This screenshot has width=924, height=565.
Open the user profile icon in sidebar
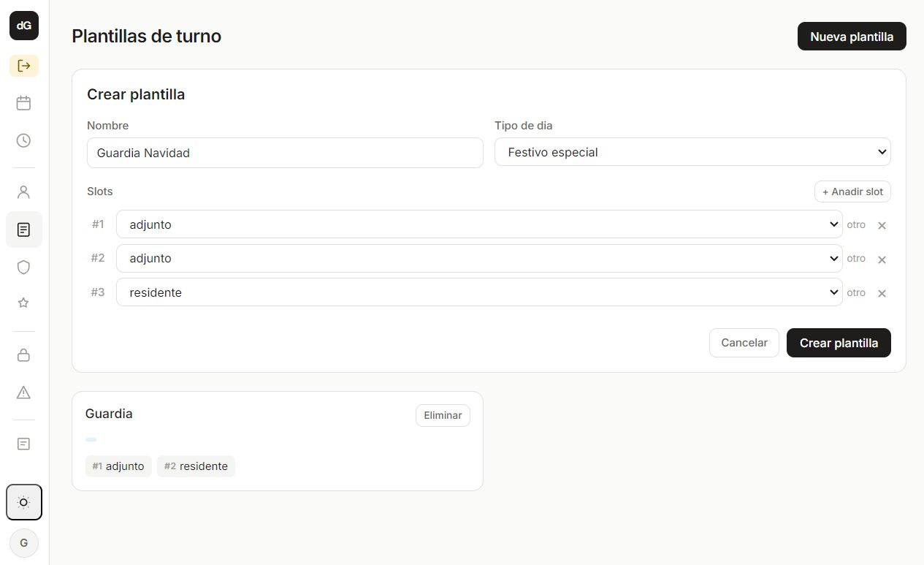coord(23,192)
